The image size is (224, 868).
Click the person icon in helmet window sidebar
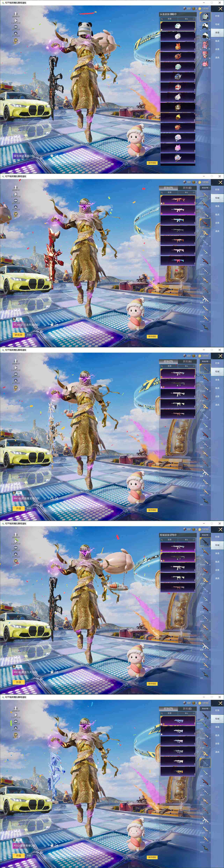point(16,13)
